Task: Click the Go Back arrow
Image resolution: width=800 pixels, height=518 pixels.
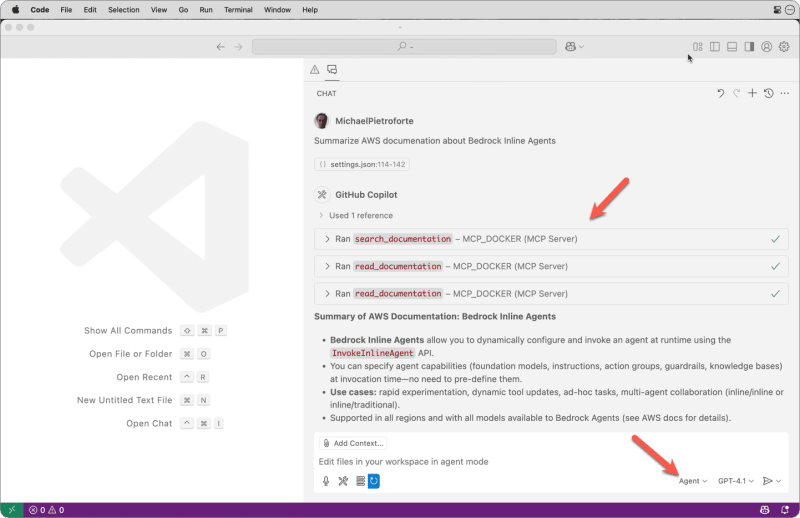Action: coord(220,47)
